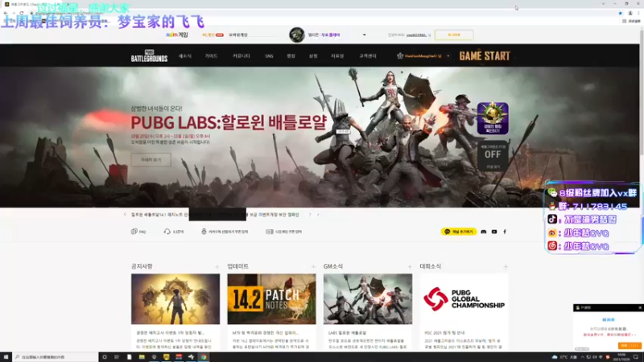This screenshot has width=644, height=362.
Task: Toggle the PC방 OFF indicator on banner
Action: click(x=493, y=154)
